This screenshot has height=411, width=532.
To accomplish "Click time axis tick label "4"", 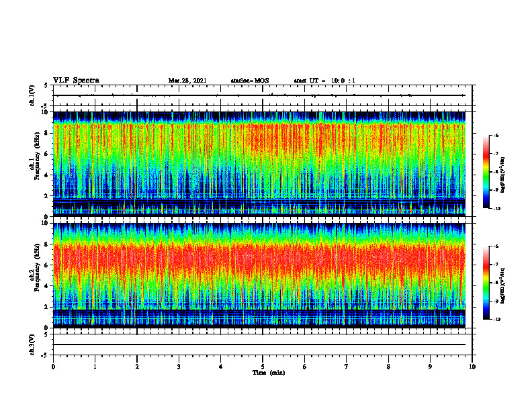I will 221,367.
